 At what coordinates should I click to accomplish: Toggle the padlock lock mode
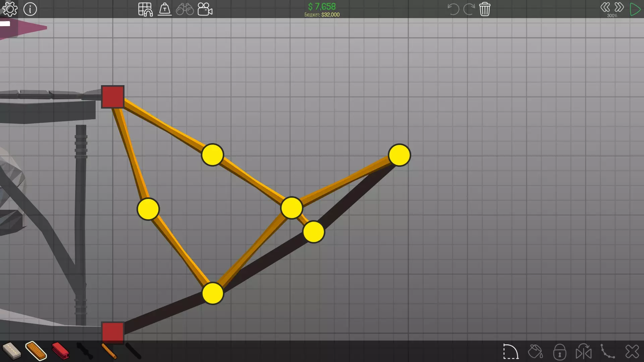(x=559, y=352)
